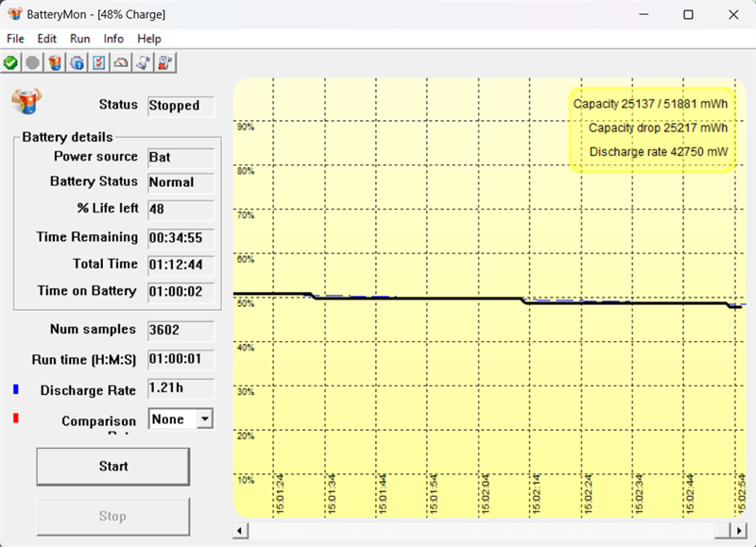Open battery information via the battery can icon
The width and height of the screenshot is (756, 547).
pos(55,62)
